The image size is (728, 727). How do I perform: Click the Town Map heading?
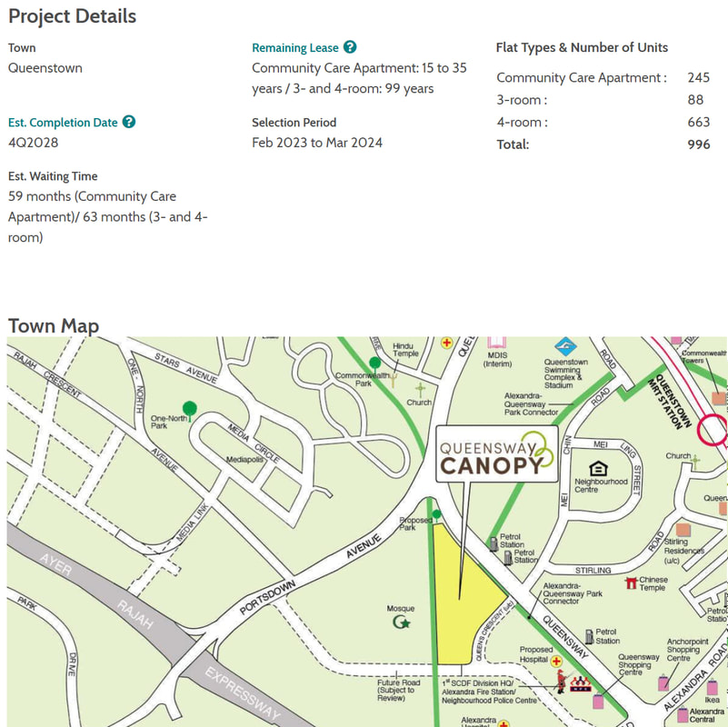pyautogui.click(x=54, y=326)
